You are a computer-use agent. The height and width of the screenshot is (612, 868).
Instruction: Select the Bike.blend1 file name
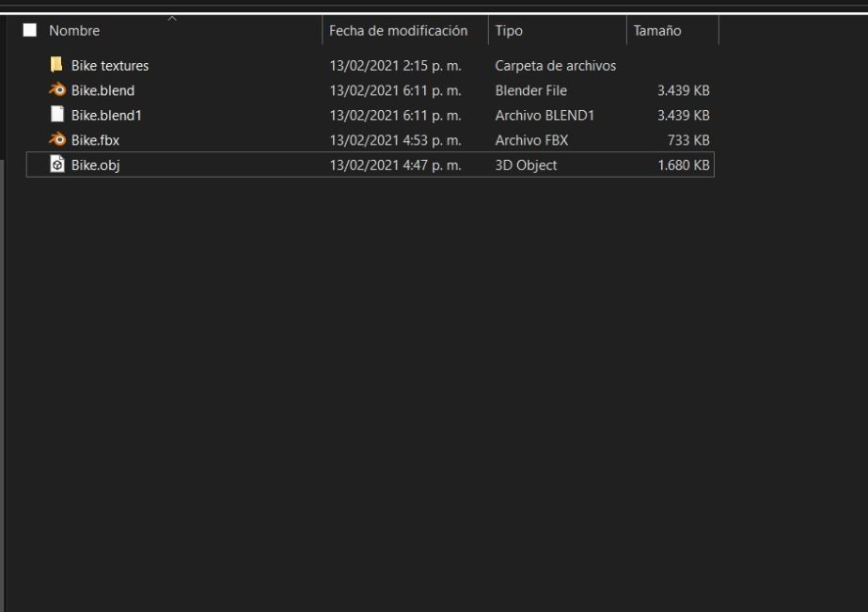tap(106, 115)
